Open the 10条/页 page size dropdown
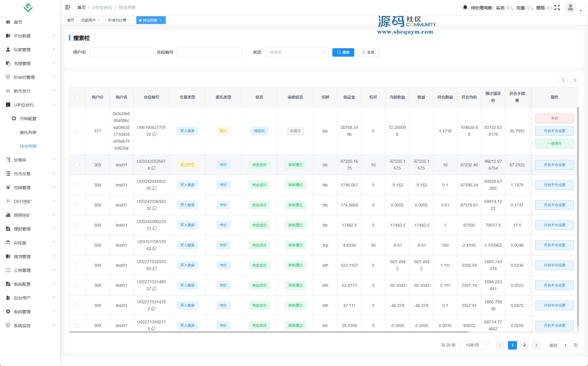The width and height of the screenshot is (588, 366). pos(475,345)
